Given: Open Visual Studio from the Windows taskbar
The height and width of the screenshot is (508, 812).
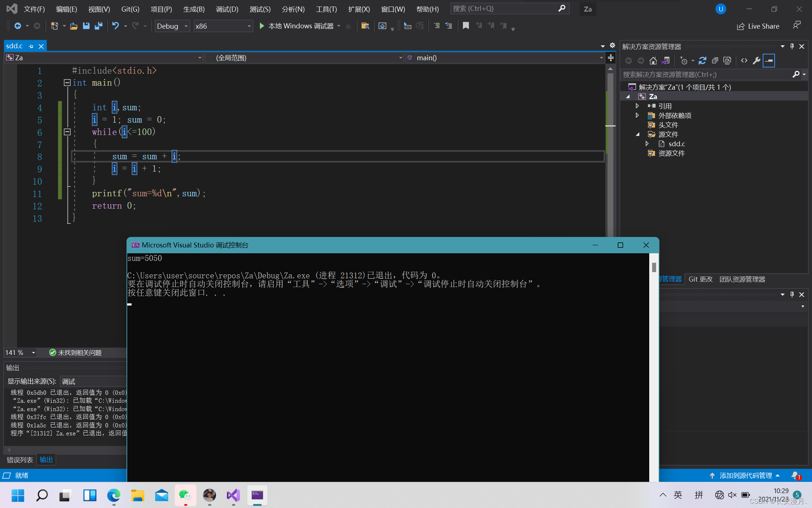Looking at the screenshot, I should (x=233, y=495).
